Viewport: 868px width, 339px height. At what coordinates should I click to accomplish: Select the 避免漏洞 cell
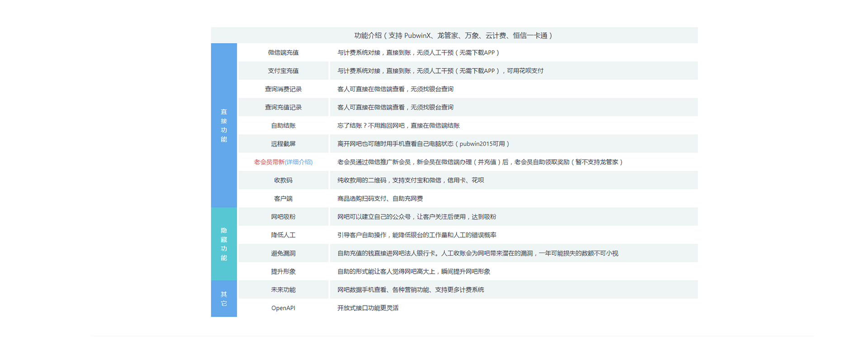click(x=283, y=253)
